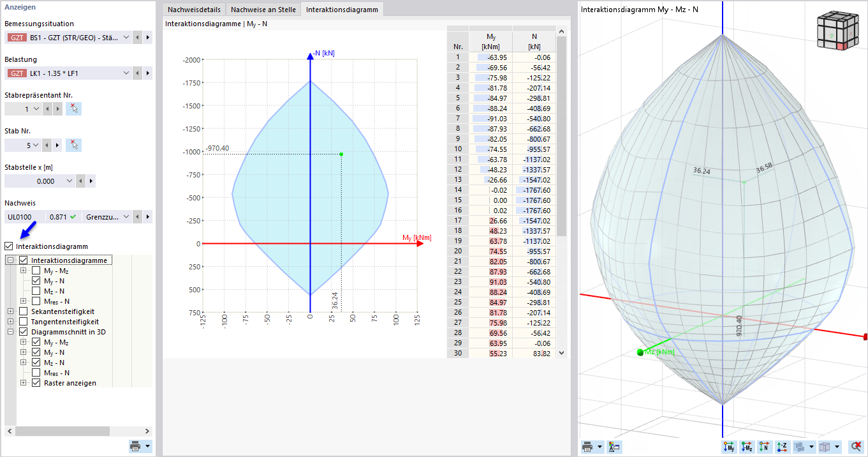Click the view orientation cube
This screenshot has width=868, height=457.
(x=835, y=31)
